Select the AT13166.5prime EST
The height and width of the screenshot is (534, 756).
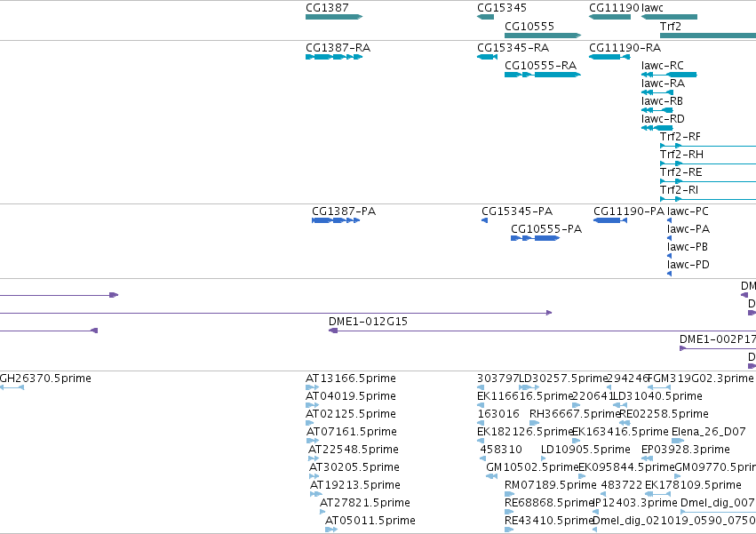tap(313, 387)
